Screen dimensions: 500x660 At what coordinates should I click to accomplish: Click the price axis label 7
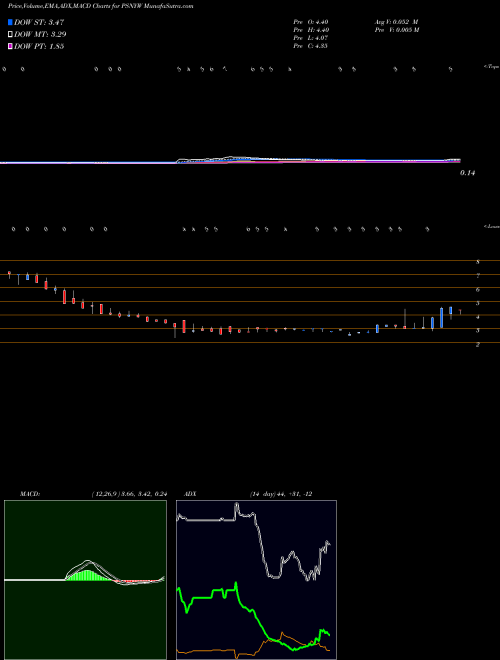pyautogui.click(x=478, y=276)
